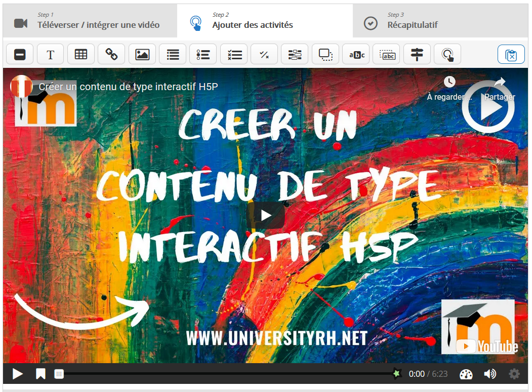Add a True/False question
This screenshot has width=532, height=392.
(264, 54)
